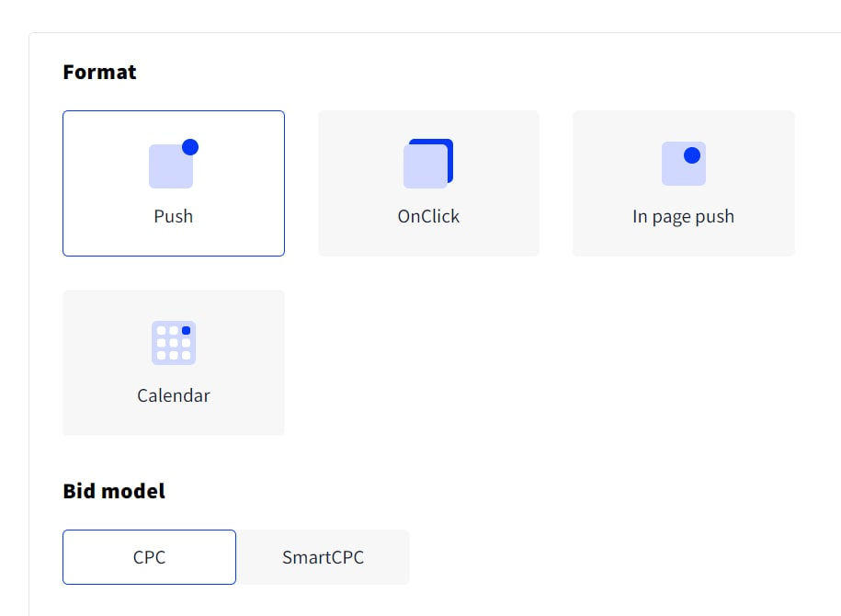
Task: Select the Push format card
Action: click(174, 183)
